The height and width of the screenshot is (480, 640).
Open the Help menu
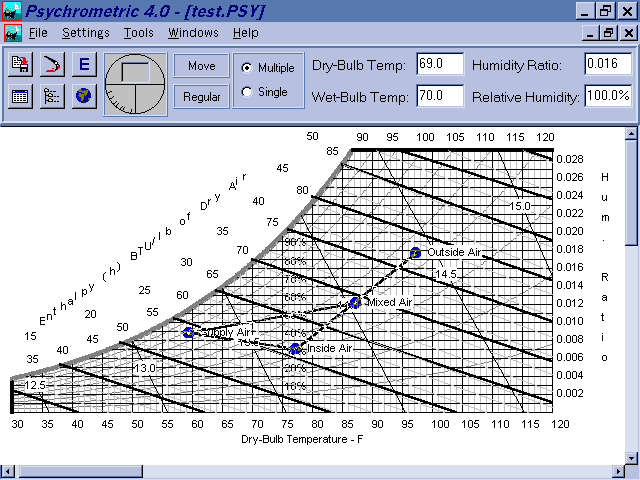pyautogui.click(x=245, y=33)
